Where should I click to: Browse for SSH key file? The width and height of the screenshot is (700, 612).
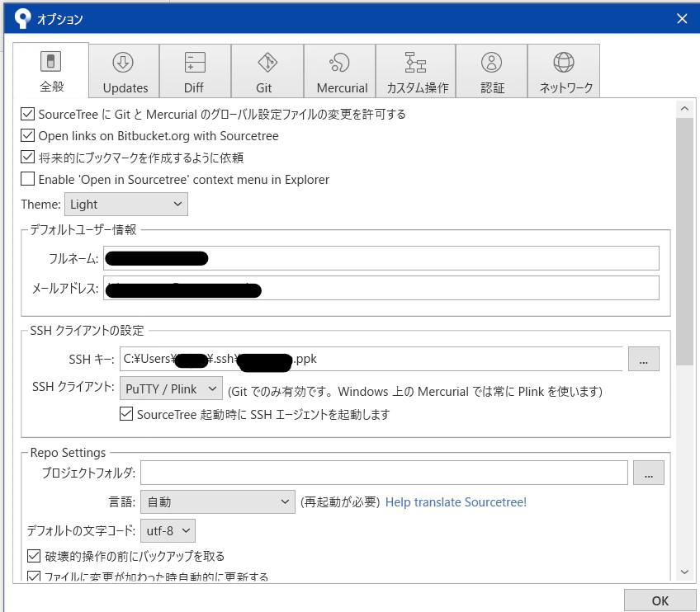[643, 359]
